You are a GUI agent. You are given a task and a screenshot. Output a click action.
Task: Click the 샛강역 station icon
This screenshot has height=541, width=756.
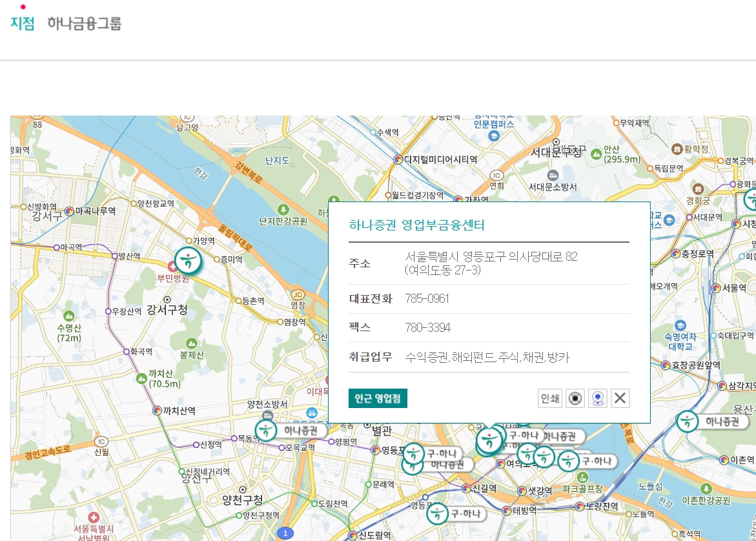tap(522, 491)
